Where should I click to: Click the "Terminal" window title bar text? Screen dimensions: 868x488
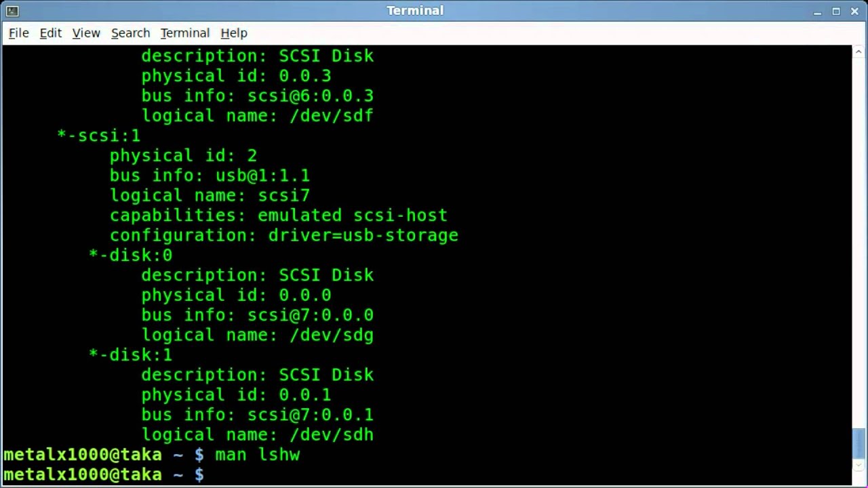(x=415, y=11)
